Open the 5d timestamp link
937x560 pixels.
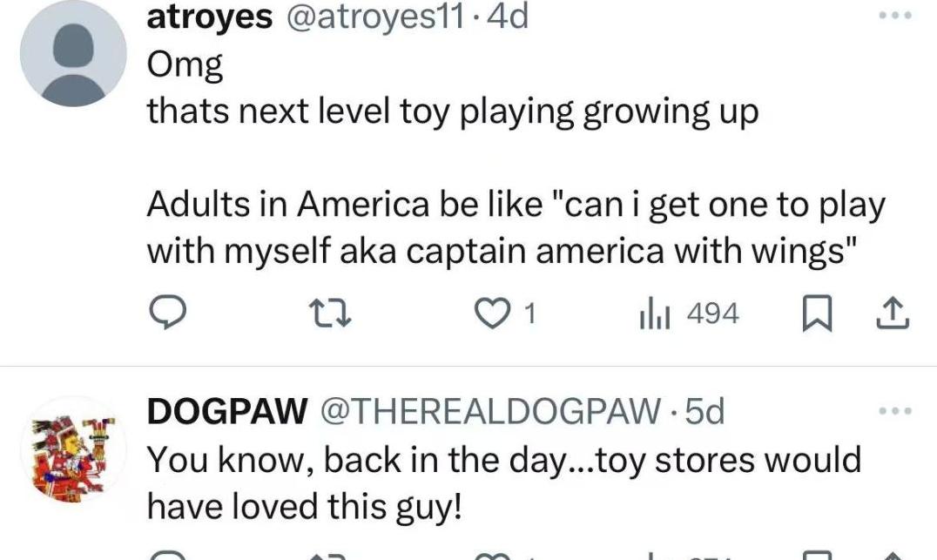pos(704,411)
